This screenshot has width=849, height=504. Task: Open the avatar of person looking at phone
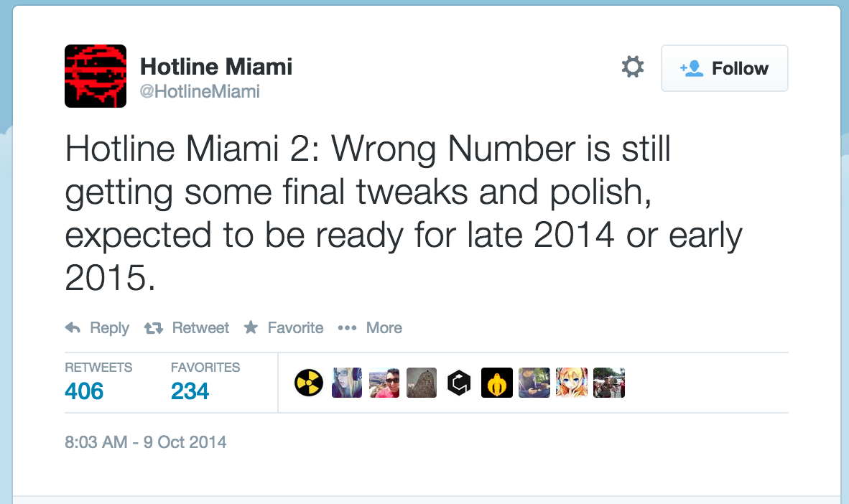534,383
